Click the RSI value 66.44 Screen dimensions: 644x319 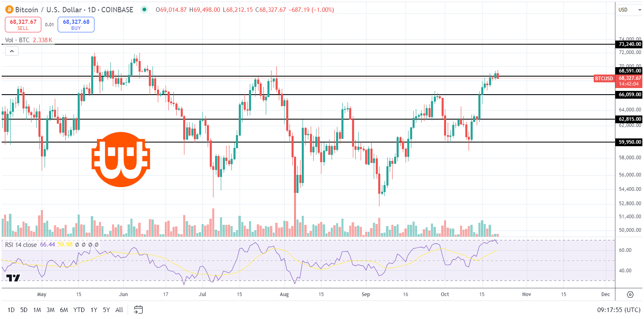click(47, 244)
